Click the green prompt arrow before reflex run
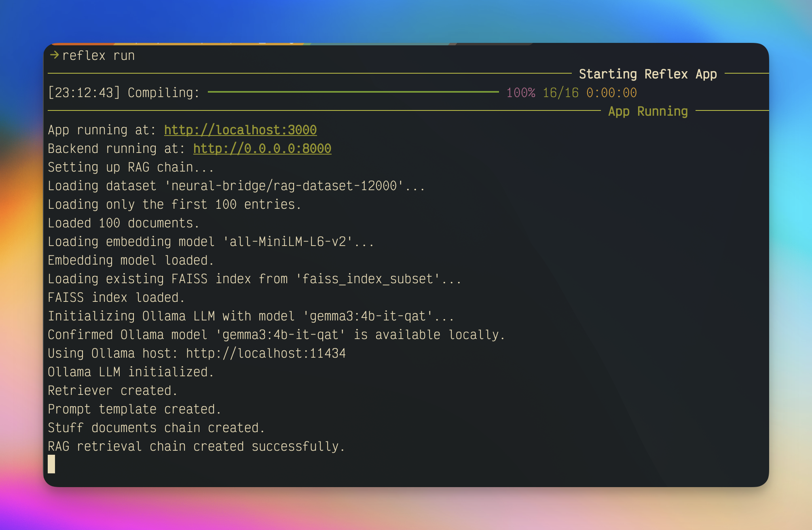This screenshot has width=812, height=530. coord(54,55)
